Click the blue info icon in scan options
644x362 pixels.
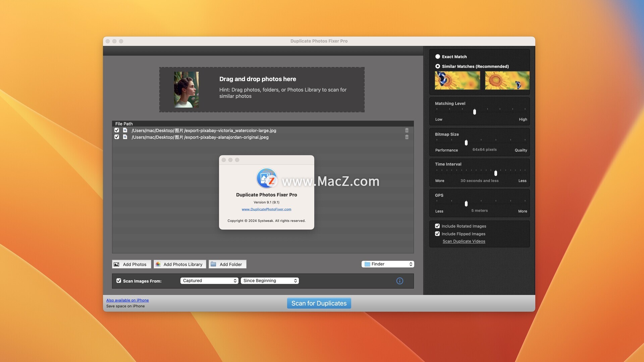400,281
